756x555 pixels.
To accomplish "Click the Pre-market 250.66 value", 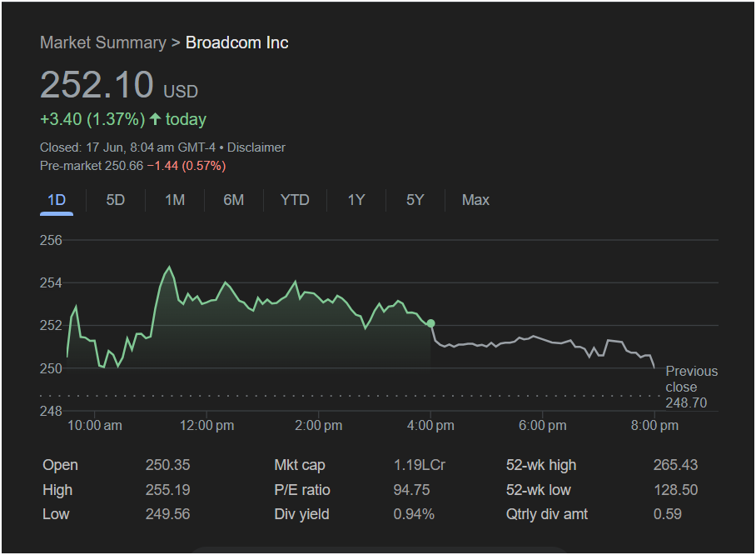I will pyautogui.click(x=92, y=166).
